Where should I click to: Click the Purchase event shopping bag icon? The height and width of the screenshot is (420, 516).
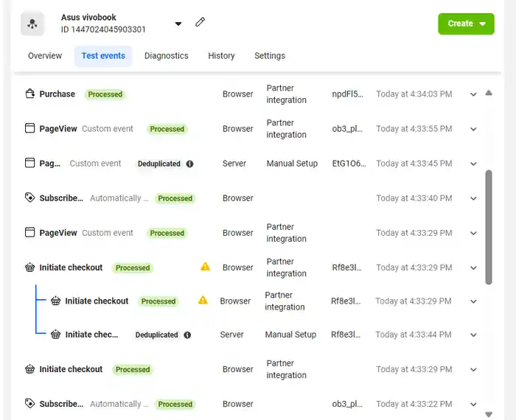pyautogui.click(x=30, y=94)
